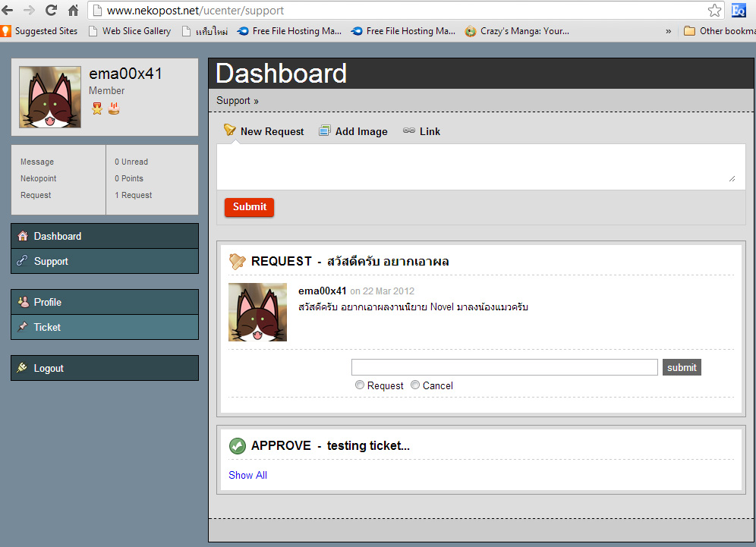Open the Support menu item in sidebar
This screenshot has width=756, height=547.
click(x=105, y=261)
